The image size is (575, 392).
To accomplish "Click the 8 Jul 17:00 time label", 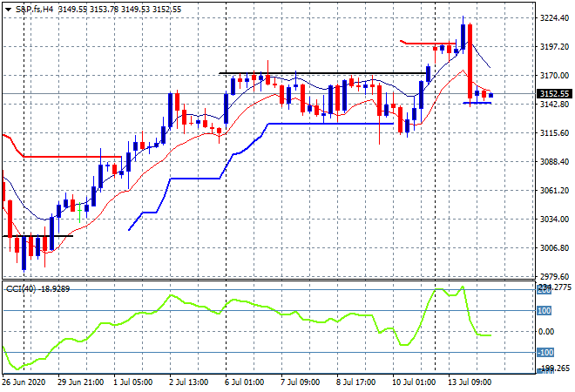I will coord(355,382).
